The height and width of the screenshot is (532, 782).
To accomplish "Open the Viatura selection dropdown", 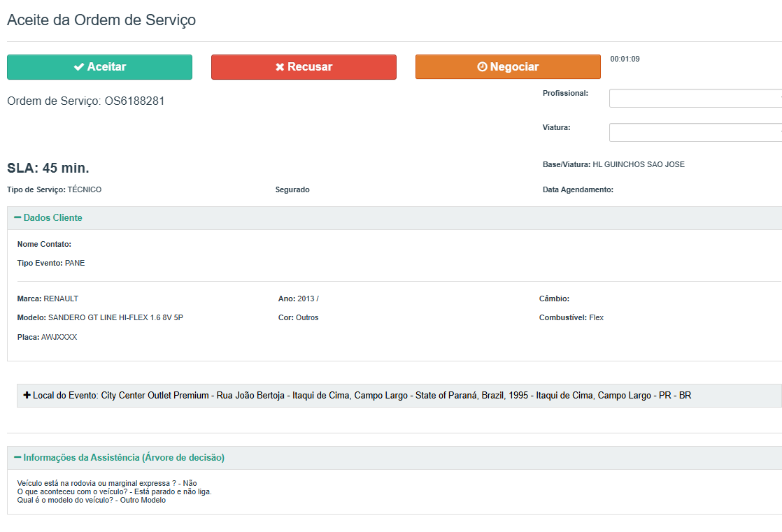I will point(695,133).
